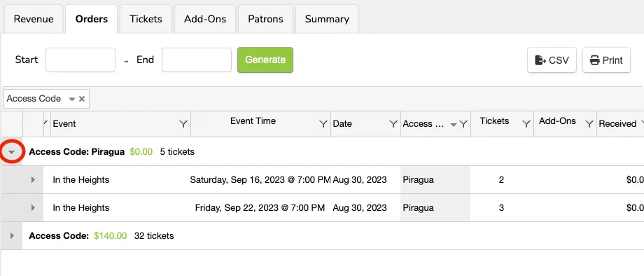
Task: Open the Access column header sort arrow
Action: 454,125
